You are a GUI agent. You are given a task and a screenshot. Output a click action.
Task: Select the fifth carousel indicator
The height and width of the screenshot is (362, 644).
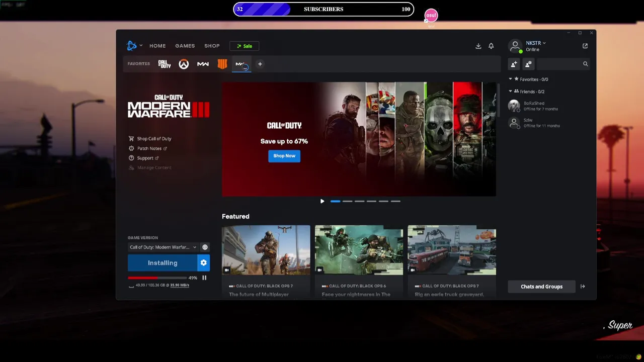(x=383, y=201)
